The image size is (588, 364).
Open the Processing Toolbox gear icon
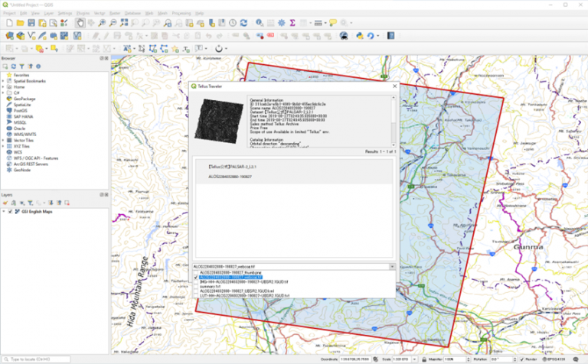tap(281, 23)
